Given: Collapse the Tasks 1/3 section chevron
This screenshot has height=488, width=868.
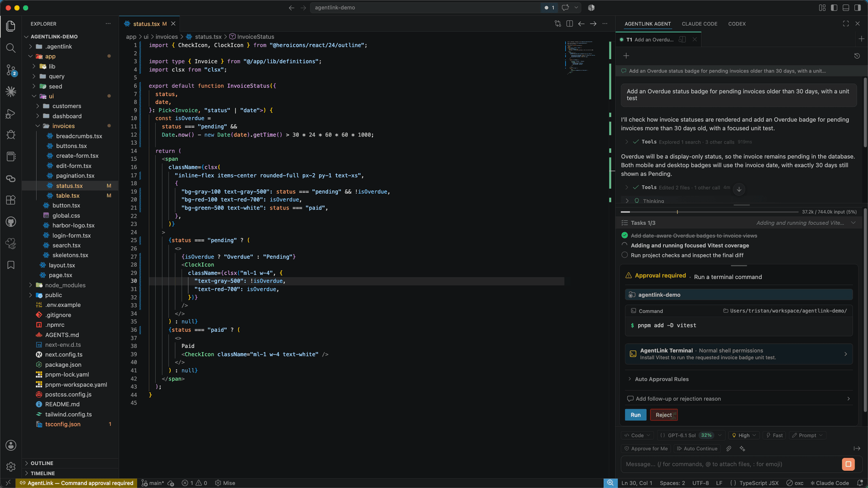Looking at the screenshot, I should (853, 223).
